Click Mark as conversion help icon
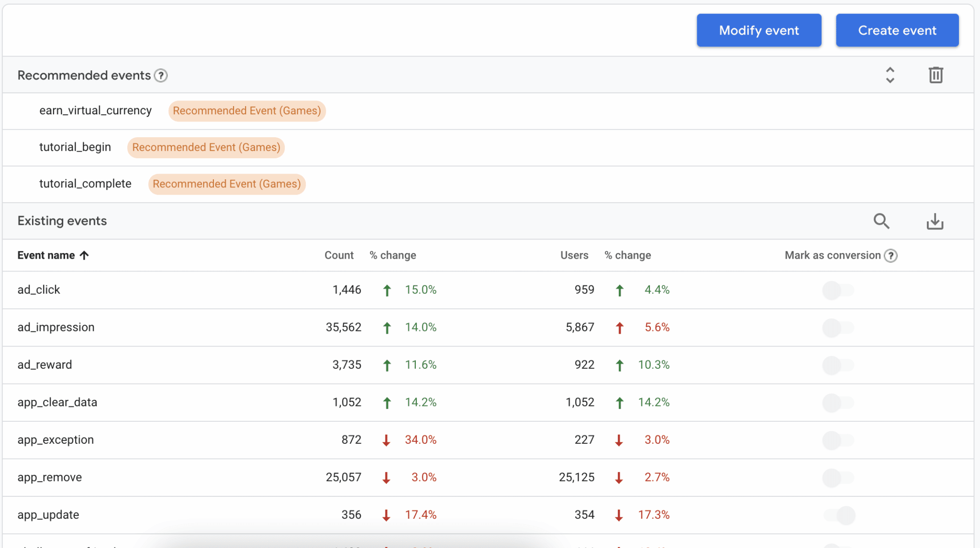The width and height of the screenshot is (980, 548). point(891,256)
